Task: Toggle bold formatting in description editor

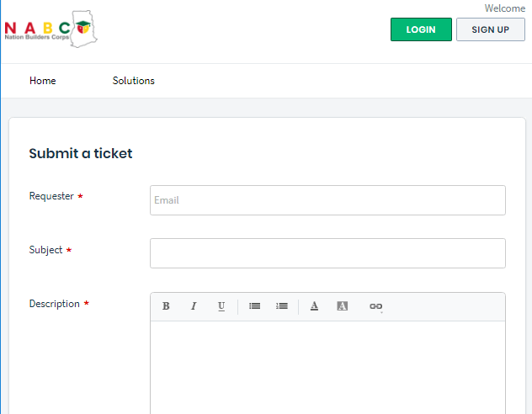Action: point(166,306)
